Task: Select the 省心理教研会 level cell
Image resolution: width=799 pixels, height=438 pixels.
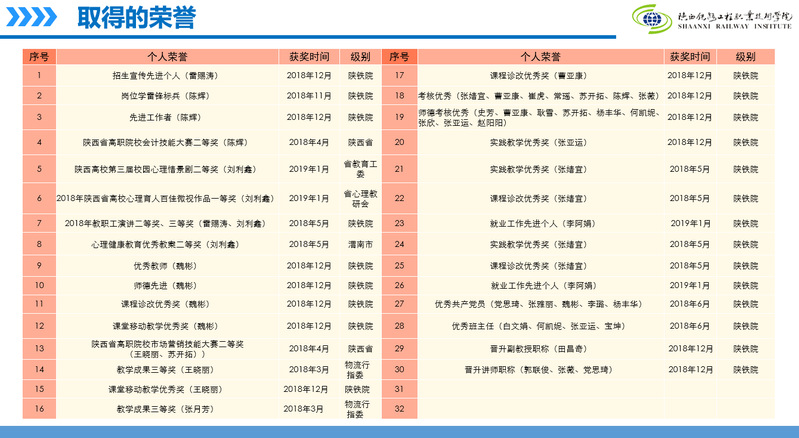Action: [x=359, y=198]
